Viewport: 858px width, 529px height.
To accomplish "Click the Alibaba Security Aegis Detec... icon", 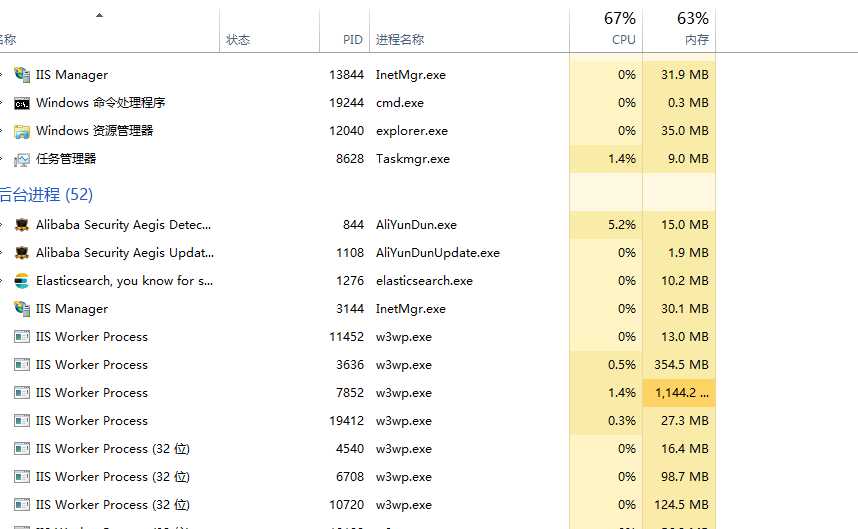I will click(x=22, y=225).
